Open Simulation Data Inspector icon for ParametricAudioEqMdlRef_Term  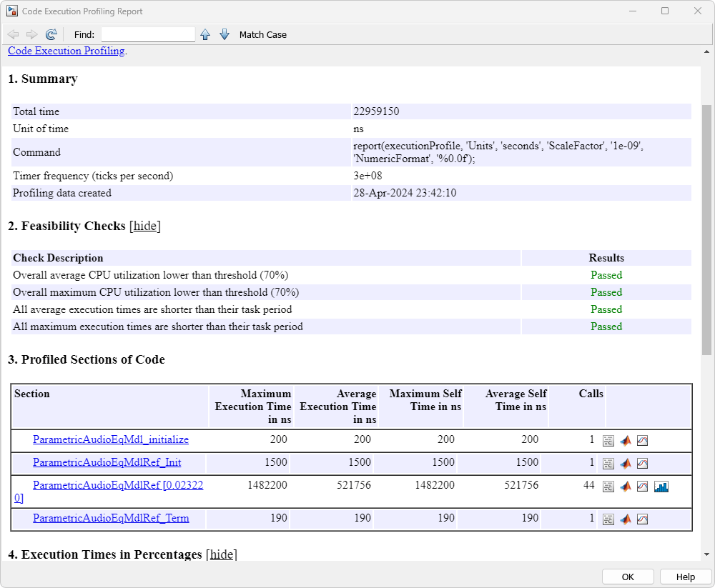pos(642,519)
